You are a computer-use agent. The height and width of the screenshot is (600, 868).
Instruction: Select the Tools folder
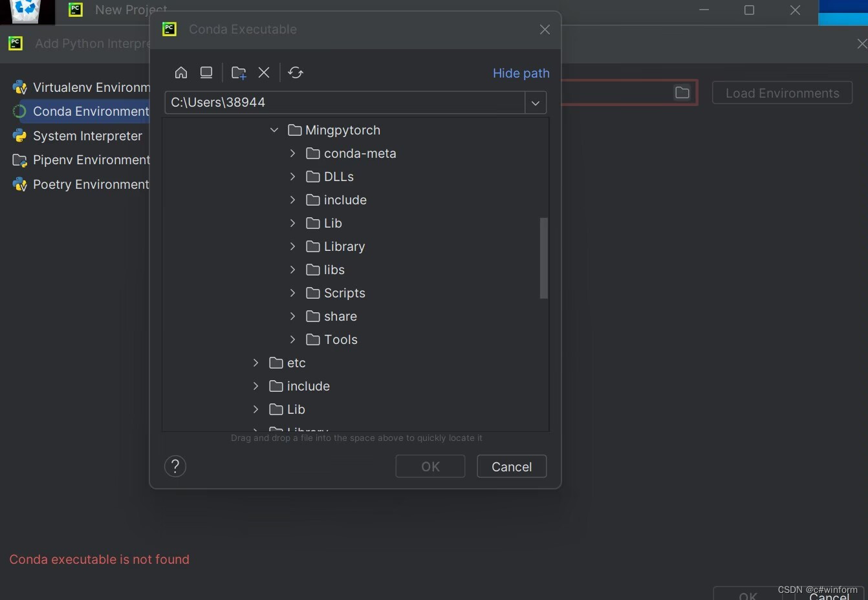tap(332, 339)
